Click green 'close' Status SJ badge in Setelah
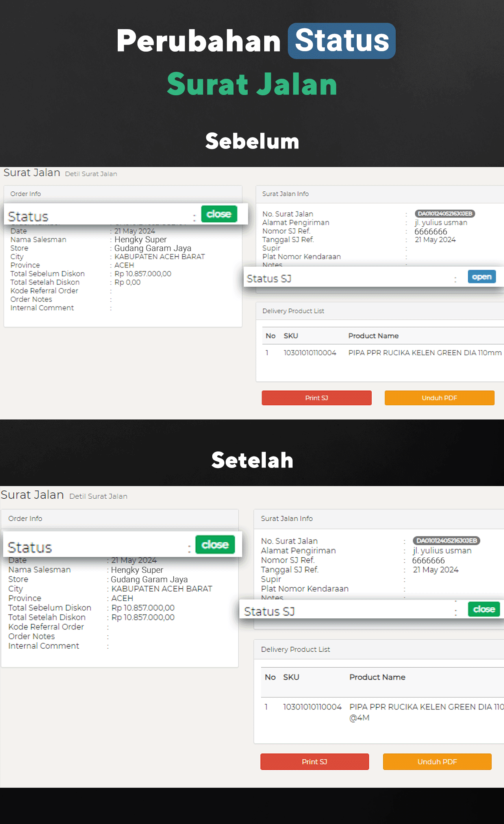The height and width of the screenshot is (824, 504). coord(484,609)
